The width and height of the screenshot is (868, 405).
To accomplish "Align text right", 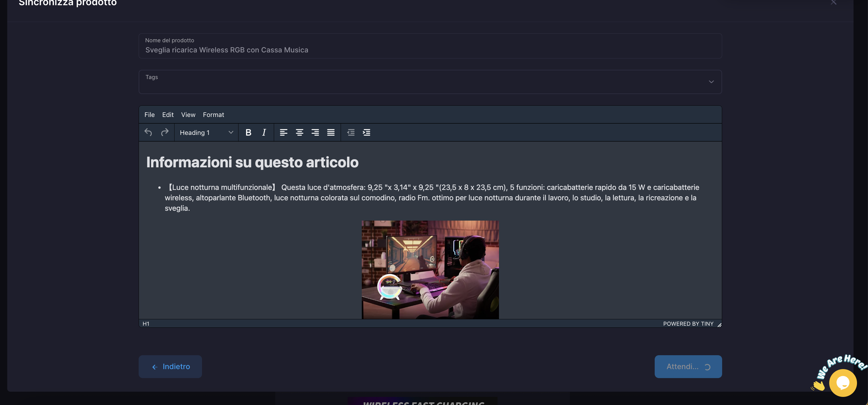I will point(315,132).
